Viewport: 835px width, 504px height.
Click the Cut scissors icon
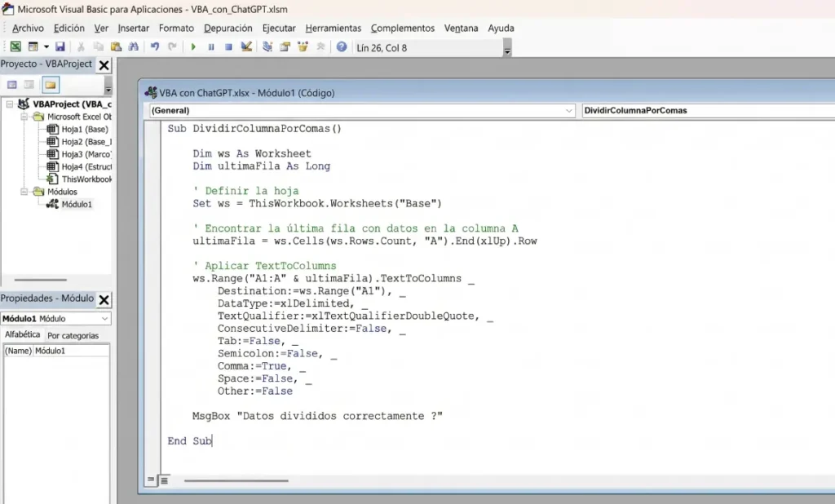[81, 46]
